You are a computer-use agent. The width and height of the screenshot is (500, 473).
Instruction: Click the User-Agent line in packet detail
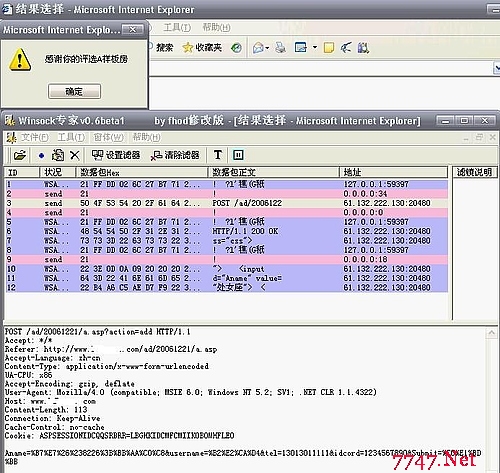tap(191, 392)
